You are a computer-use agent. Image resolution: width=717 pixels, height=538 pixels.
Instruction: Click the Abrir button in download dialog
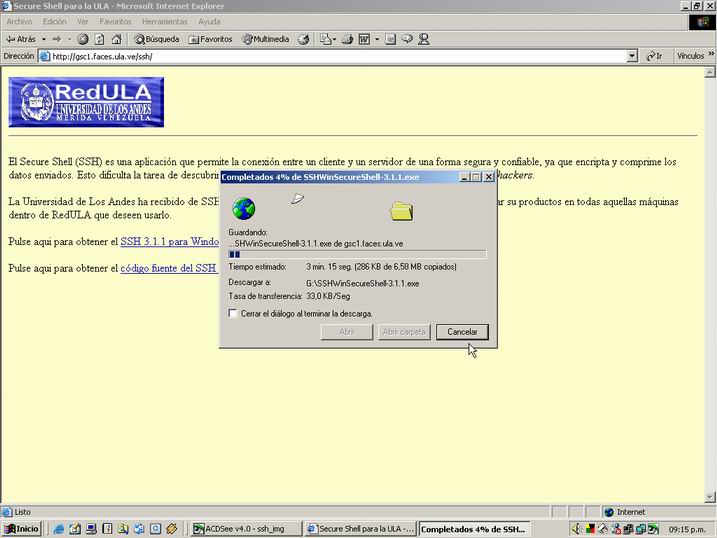click(x=347, y=332)
